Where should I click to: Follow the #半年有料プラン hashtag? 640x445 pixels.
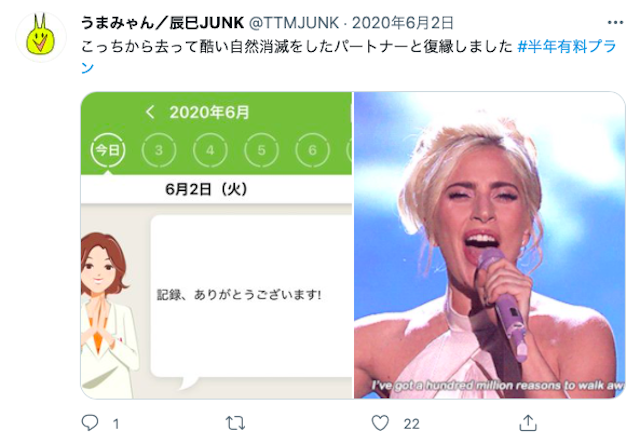click(x=567, y=47)
